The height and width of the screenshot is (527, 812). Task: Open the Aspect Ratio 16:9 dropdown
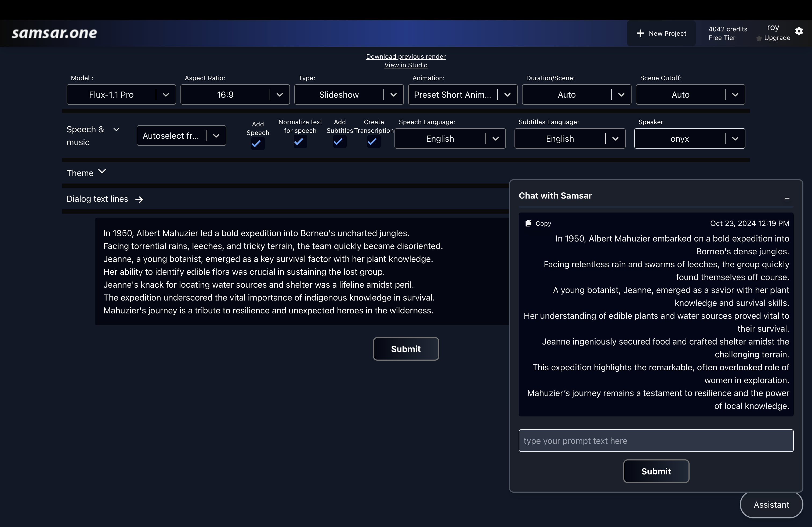point(235,95)
